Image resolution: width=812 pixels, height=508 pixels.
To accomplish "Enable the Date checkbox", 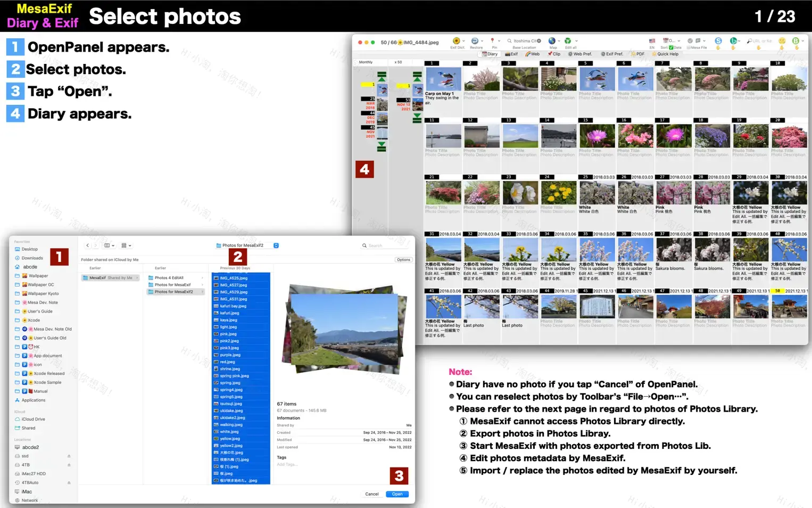I will pyautogui.click(x=671, y=47).
